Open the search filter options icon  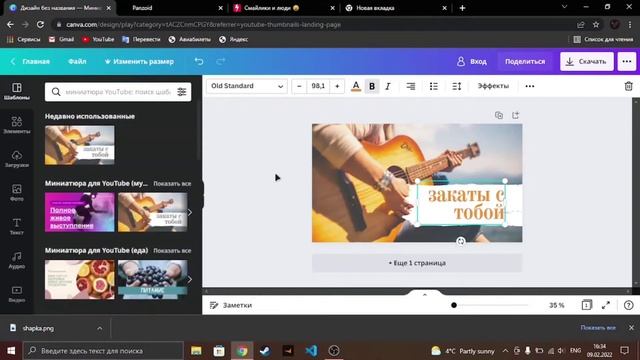click(182, 92)
